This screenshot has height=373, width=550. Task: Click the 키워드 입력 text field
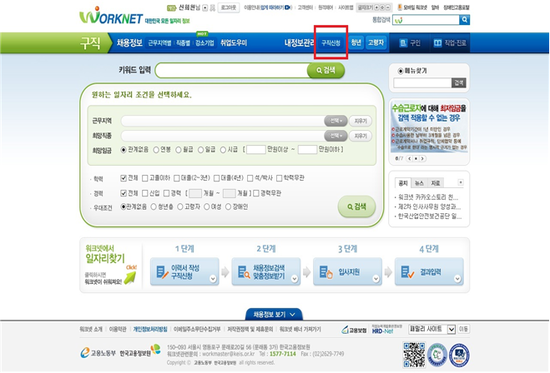(x=232, y=70)
